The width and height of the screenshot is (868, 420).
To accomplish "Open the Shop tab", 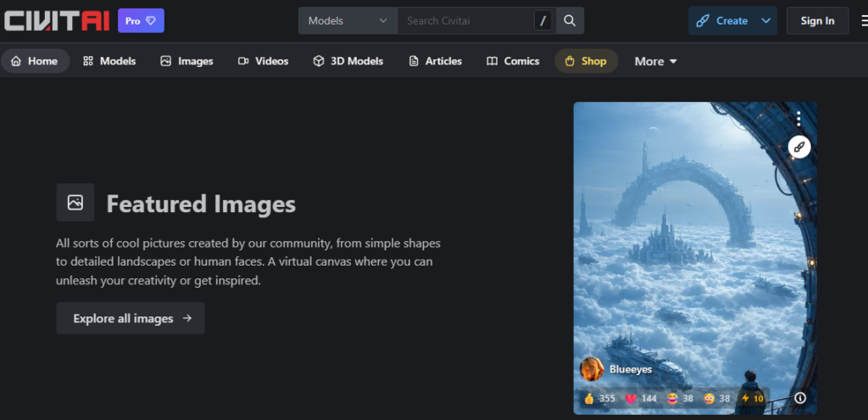I will [x=587, y=61].
